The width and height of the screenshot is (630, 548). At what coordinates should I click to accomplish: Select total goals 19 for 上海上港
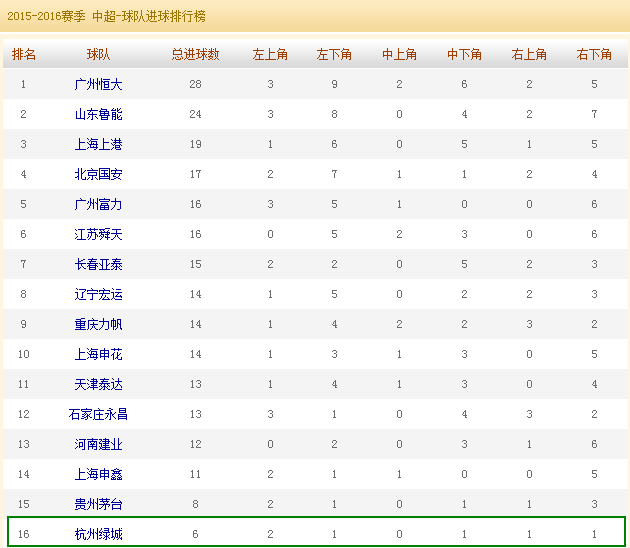click(195, 144)
